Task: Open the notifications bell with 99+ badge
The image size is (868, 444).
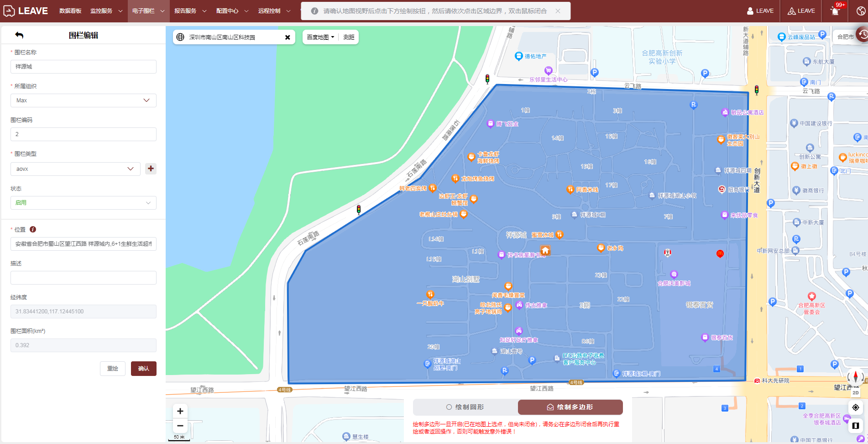Action: pyautogui.click(x=835, y=11)
